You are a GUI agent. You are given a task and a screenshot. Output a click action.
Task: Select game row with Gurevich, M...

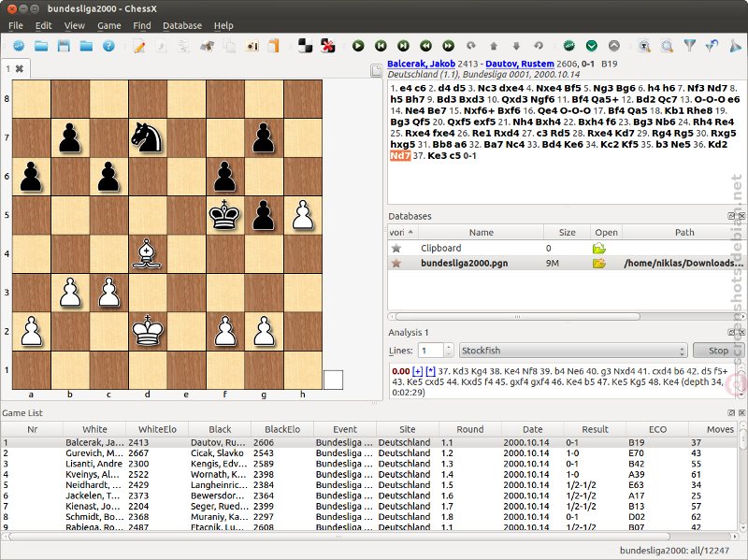click(x=369, y=453)
